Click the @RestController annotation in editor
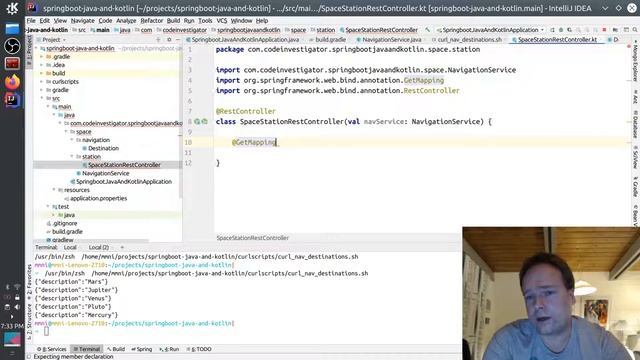 point(246,111)
